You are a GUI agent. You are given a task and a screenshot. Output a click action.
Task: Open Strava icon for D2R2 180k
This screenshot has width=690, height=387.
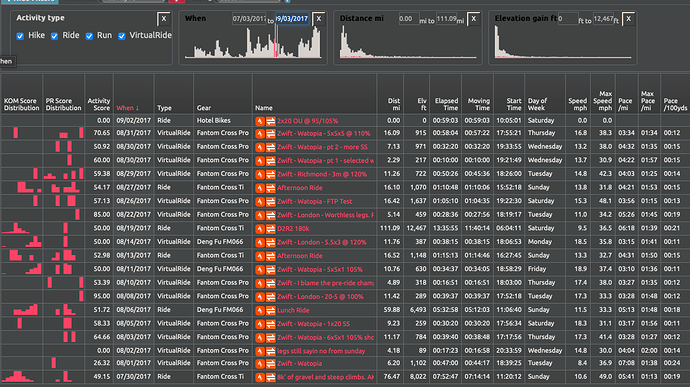(x=260, y=229)
